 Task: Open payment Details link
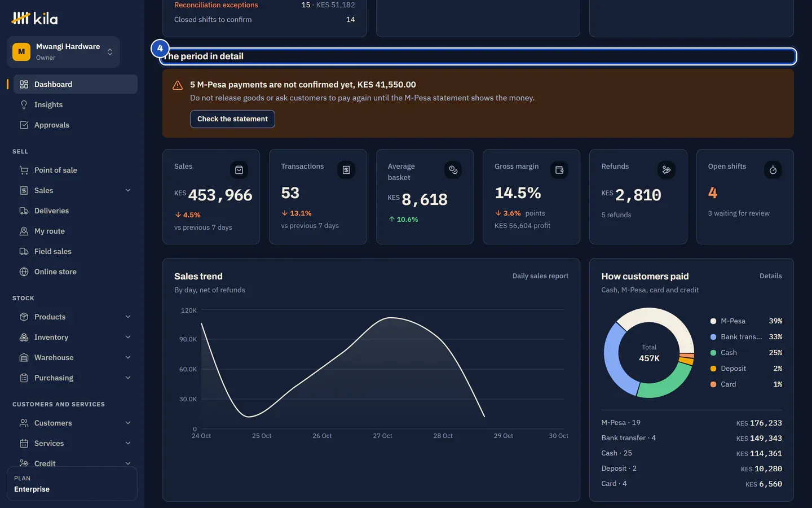(x=770, y=276)
